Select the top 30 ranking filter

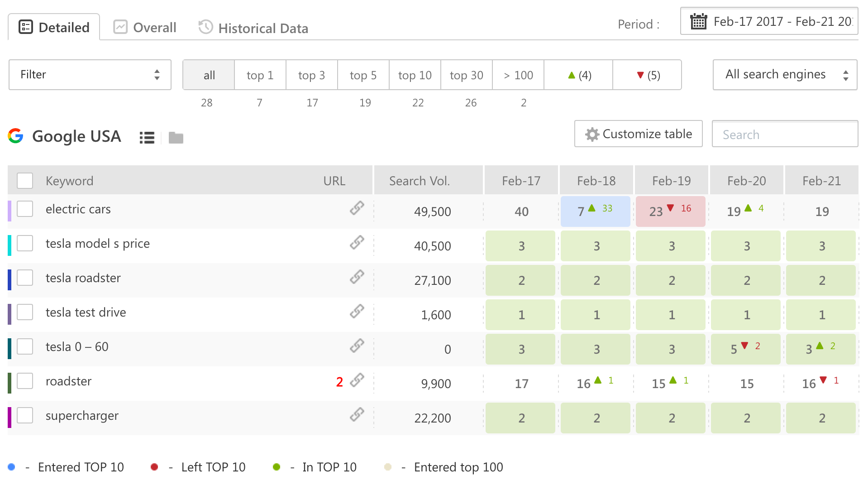tap(467, 75)
